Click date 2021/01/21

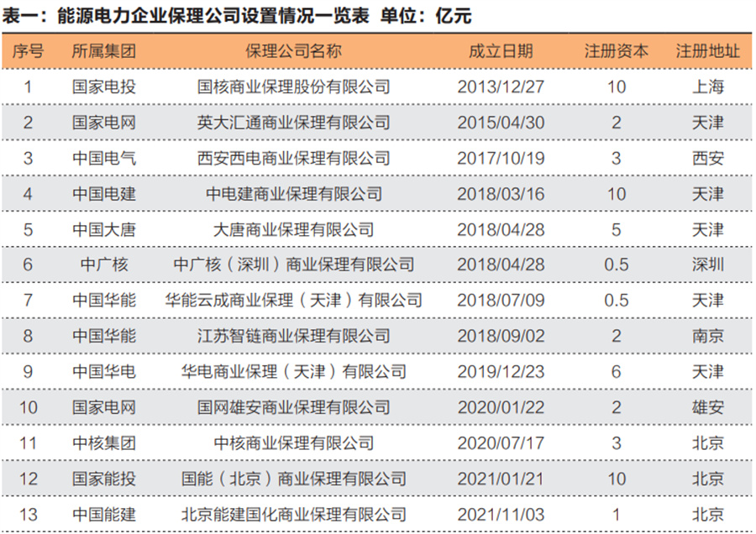point(501,479)
